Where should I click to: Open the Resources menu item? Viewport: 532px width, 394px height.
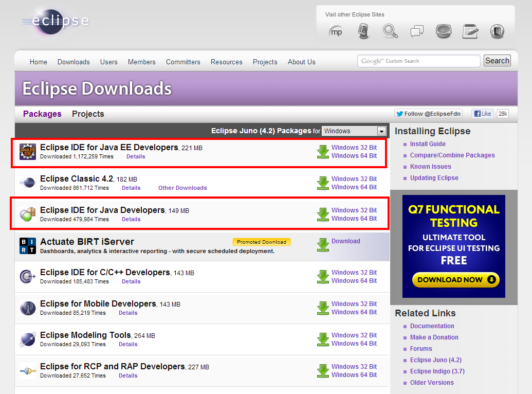click(x=226, y=62)
